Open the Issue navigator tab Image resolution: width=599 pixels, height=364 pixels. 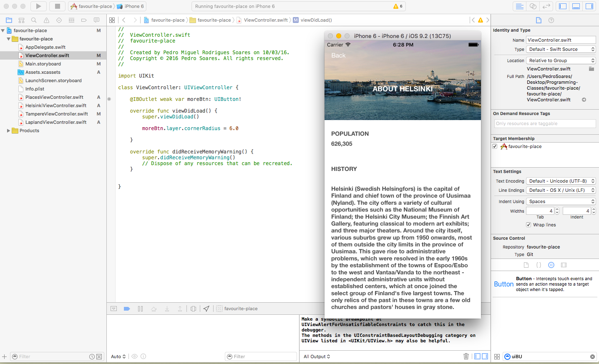46,20
